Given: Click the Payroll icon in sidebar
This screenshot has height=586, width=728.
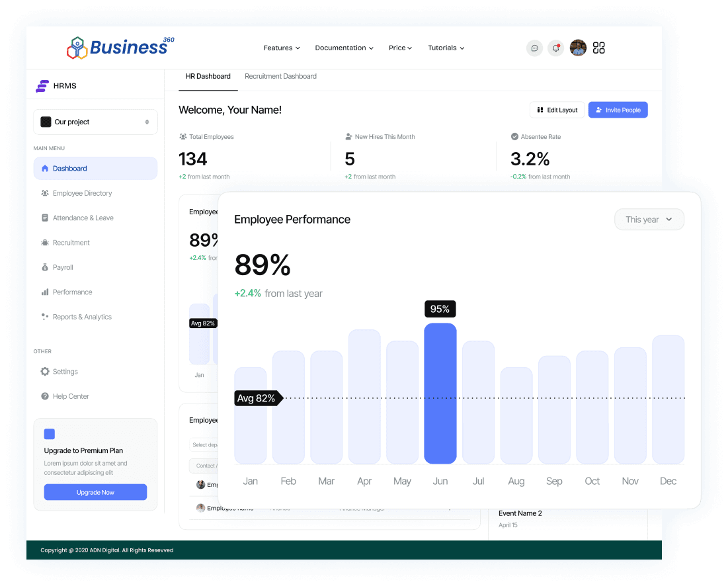Looking at the screenshot, I should coord(45,267).
